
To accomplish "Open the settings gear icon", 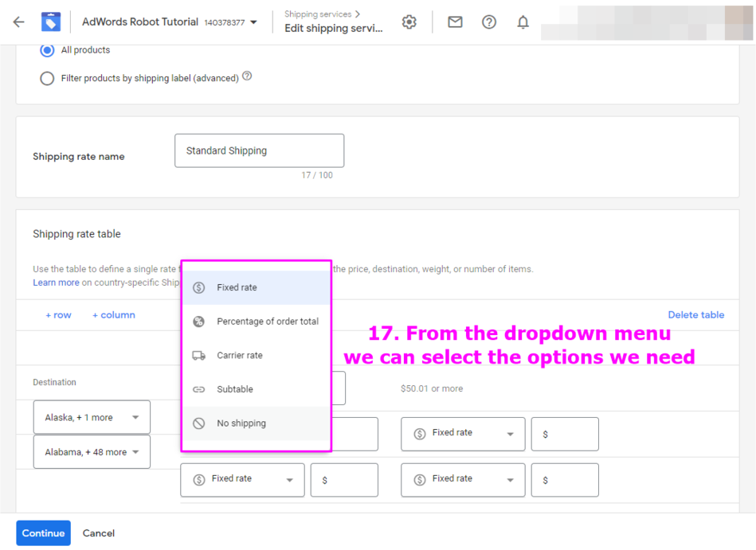I will (x=409, y=22).
